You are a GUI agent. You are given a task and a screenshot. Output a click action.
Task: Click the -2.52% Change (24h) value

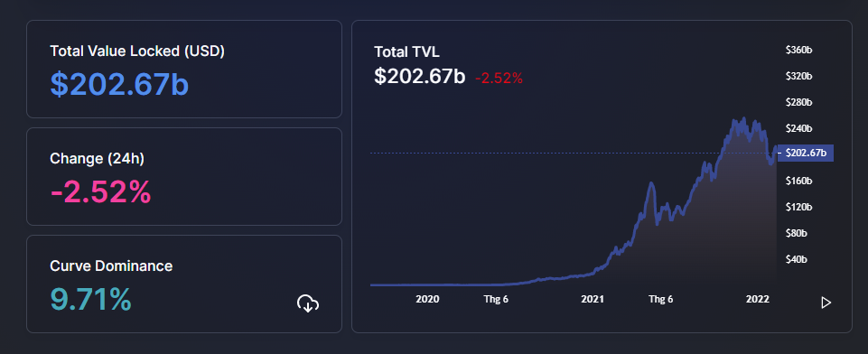(x=100, y=192)
